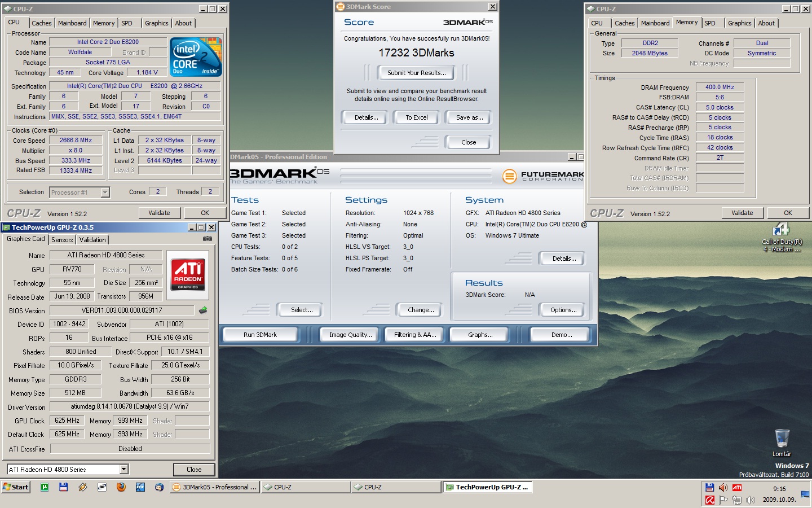
Task: Click the taskbar clock showing 9:16
Action: (x=779, y=489)
